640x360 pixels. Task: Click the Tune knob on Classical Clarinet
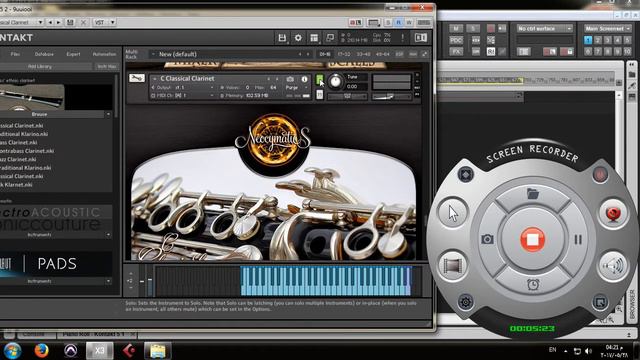click(335, 81)
